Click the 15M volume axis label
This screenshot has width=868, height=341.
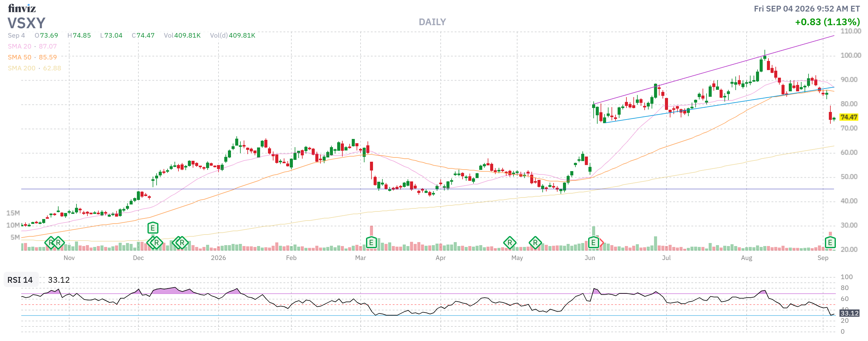tap(13, 213)
